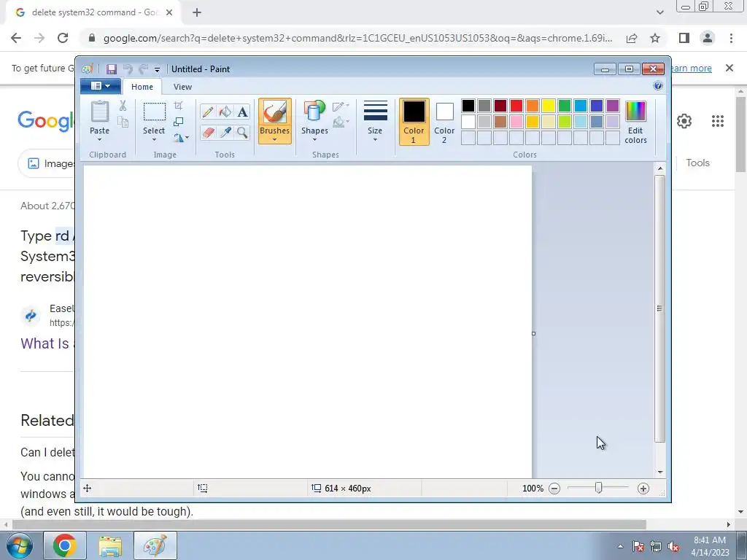Select the Pencil tool in Paint

(x=208, y=112)
